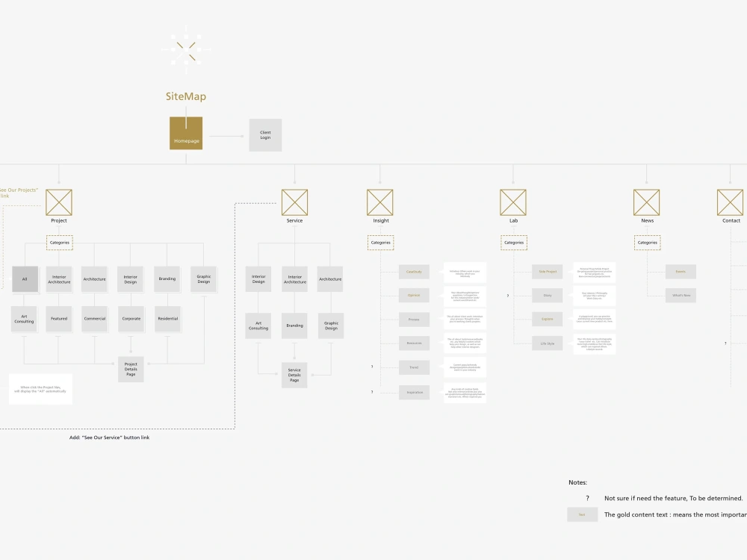Viewport: 747px width, 560px height.
Task: Select Graphic Design node under Service
Action: coord(331,326)
